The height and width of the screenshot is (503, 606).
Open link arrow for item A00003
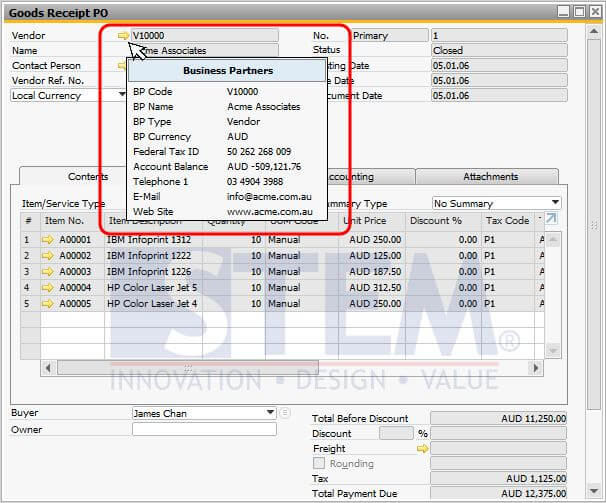48,271
